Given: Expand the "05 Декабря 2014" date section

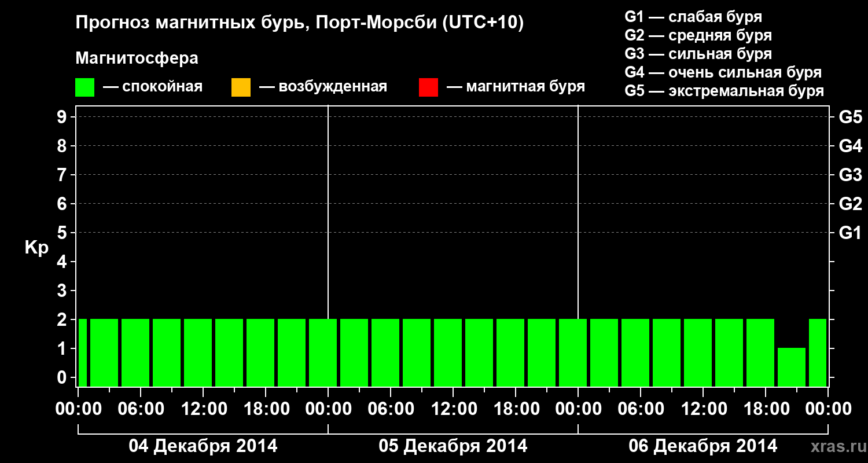Looking at the screenshot, I should click(x=454, y=446).
